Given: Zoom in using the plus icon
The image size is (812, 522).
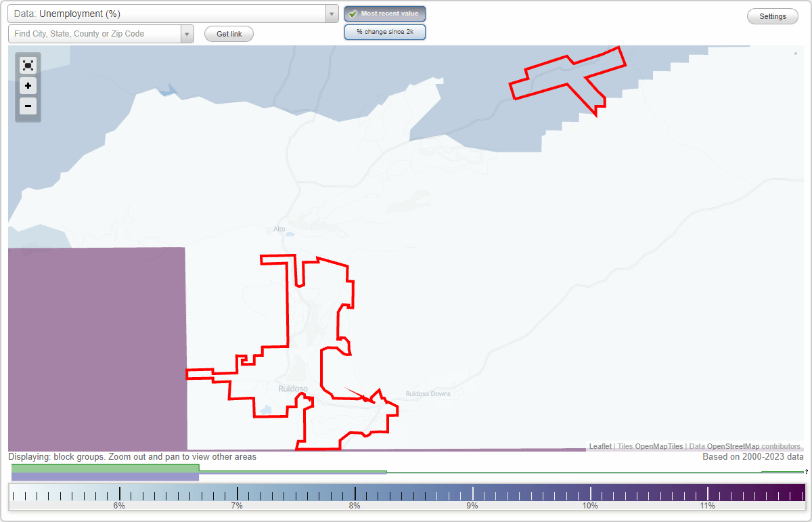Looking at the screenshot, I should click(x=28, y=86).
